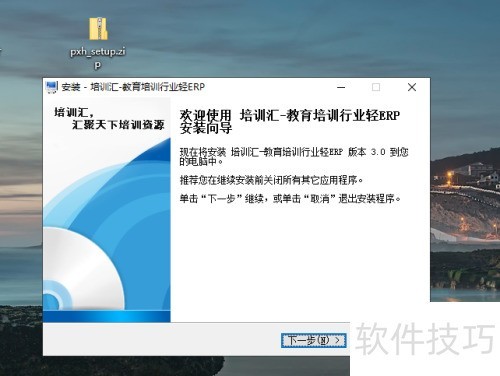Click the text 单击"下一步"继续，或单击"取消"退出安装程序
This screenshot has height=376, width=500.
(290, 199)
